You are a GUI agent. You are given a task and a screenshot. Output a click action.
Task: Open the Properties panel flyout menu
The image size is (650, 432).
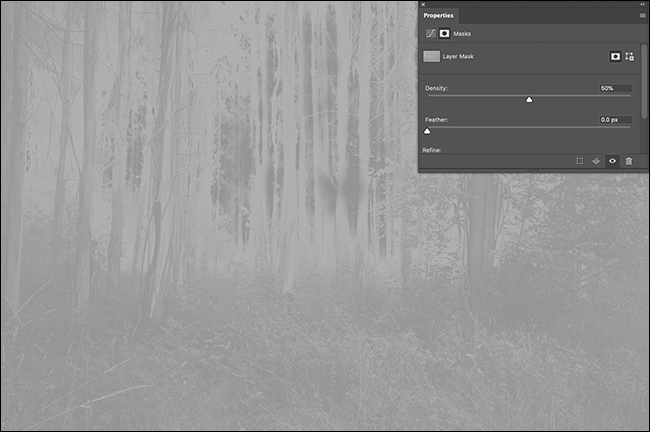(x=642, y=16)
